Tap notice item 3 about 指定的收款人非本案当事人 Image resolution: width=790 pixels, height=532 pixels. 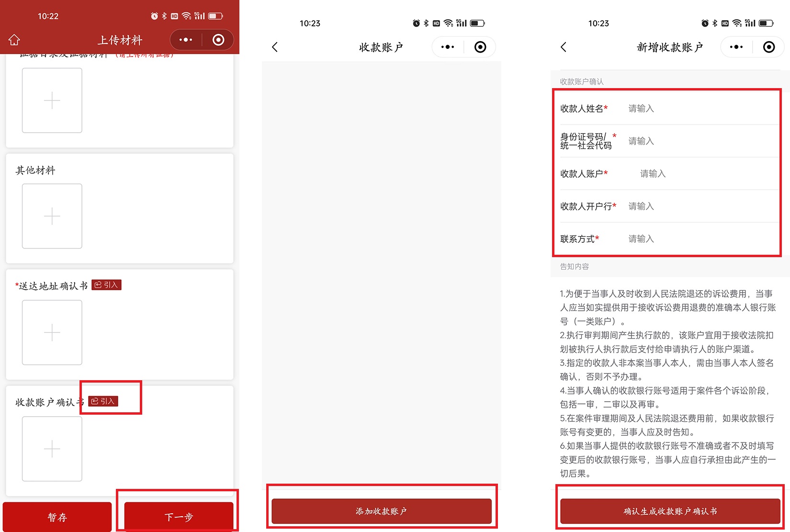pos(667,370)
